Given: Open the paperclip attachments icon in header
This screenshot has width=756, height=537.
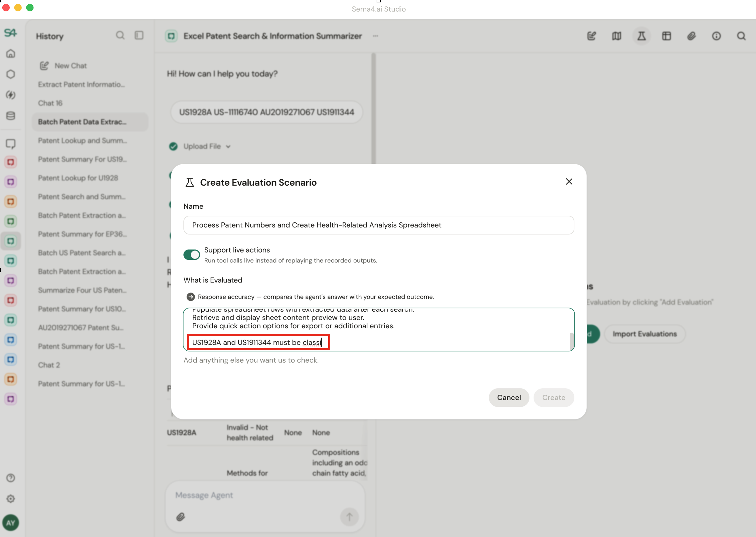Looking at the screenshot, I should tap(691, 36).
